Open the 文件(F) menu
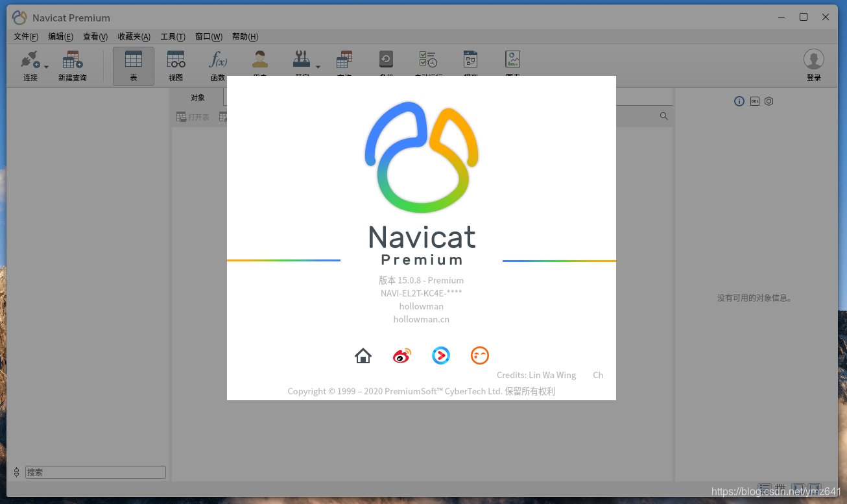 point(26,37)
